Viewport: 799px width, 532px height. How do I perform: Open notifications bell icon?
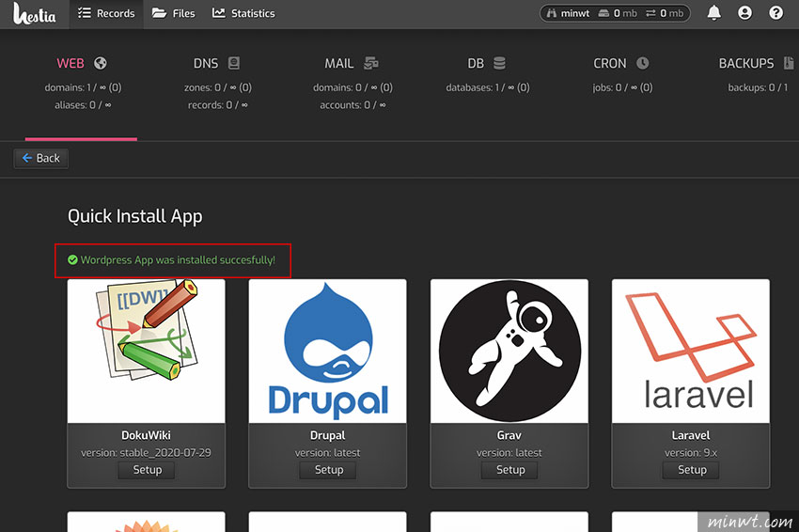click(x=713, y=13)
